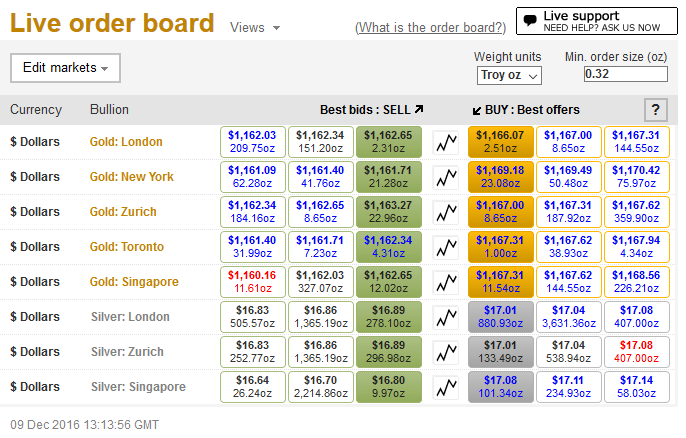Select Gold Toronto bid $1,161.71 for 7.23oz

pyautogui.click(x=321, y=247)
